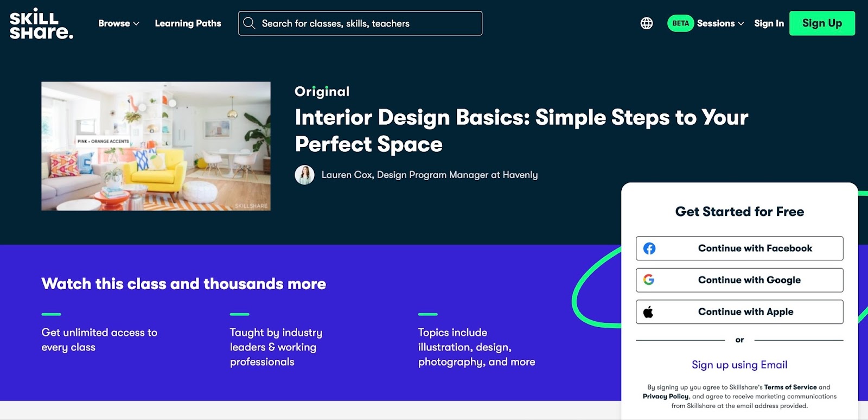This screenshot has height=420, width=868.
Task: Click the search magnifier icon
Action: point(249,23)
